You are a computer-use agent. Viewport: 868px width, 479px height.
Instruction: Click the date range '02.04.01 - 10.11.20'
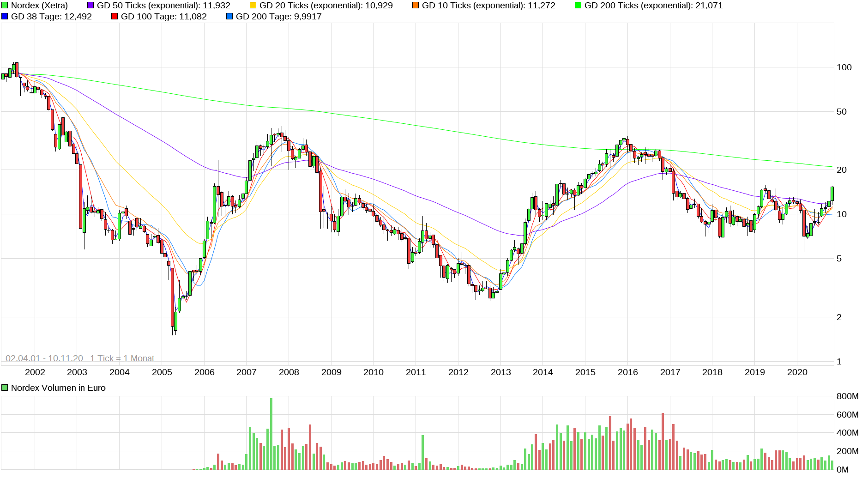point(44,358)
